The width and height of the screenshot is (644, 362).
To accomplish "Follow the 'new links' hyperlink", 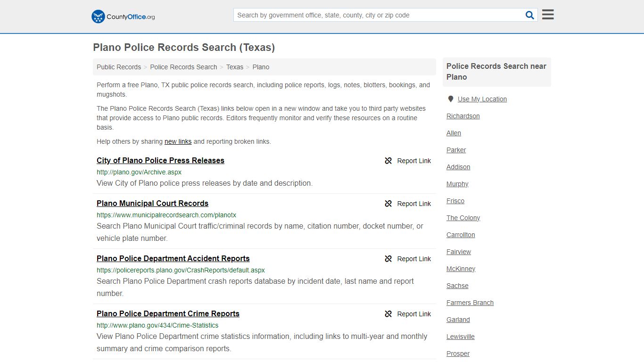I will (x=178, y=141).
